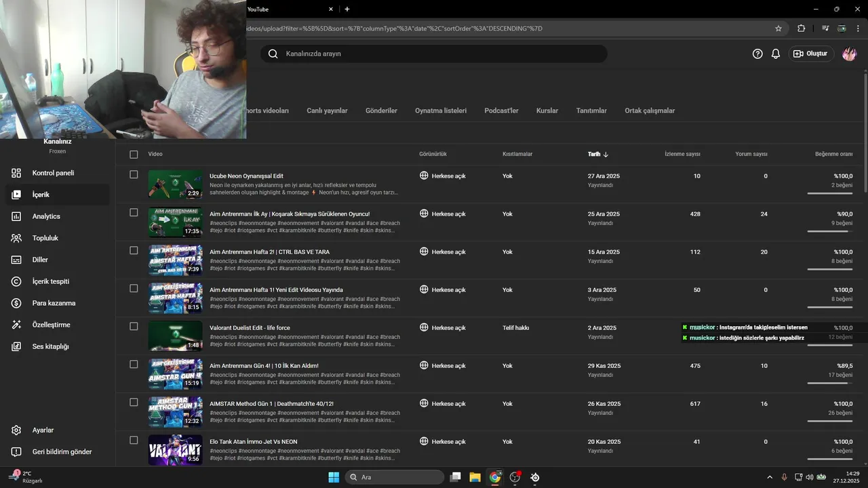This screenshot has height=488, width=868.
Task: Click globe visibility icon for Valorant Duelist Edit
Action: (424, 327)
